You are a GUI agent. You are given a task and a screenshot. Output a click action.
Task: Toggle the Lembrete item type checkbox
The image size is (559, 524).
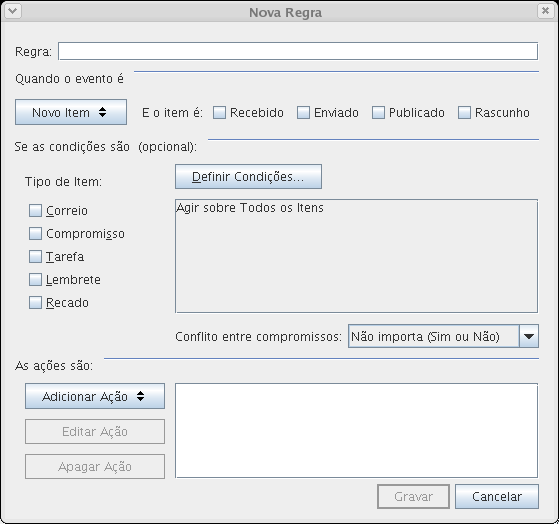tap(35, 280)
